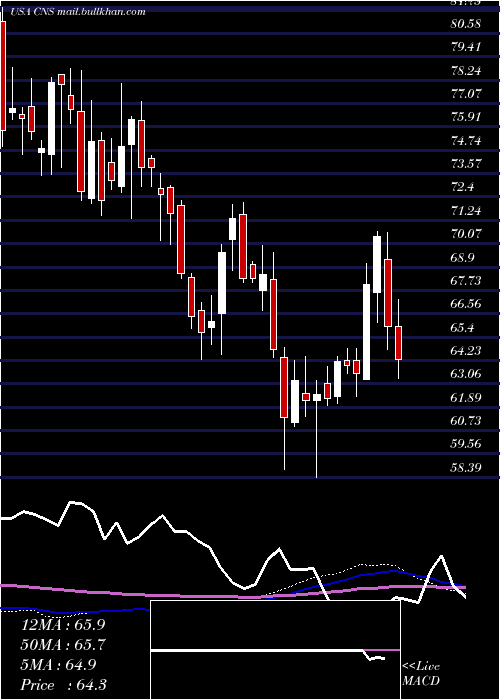Select the 70.07 price axis label
Image resolution: width=500 pixels, height=700 pixels.
466,234
